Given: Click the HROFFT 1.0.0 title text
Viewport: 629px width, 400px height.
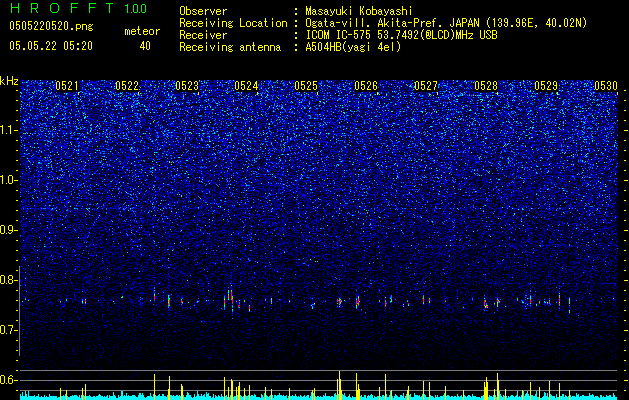Looking at the screenshot, I should (78, 8).
